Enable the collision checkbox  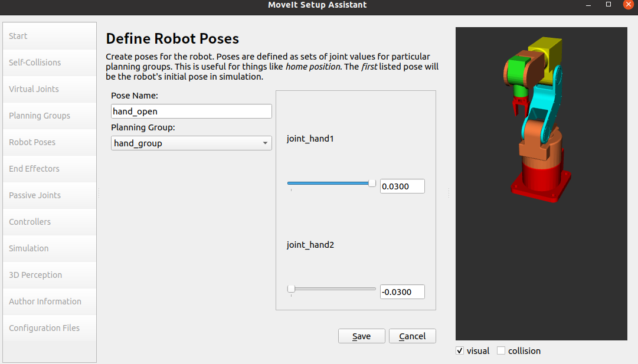click(x=501, y=351)
